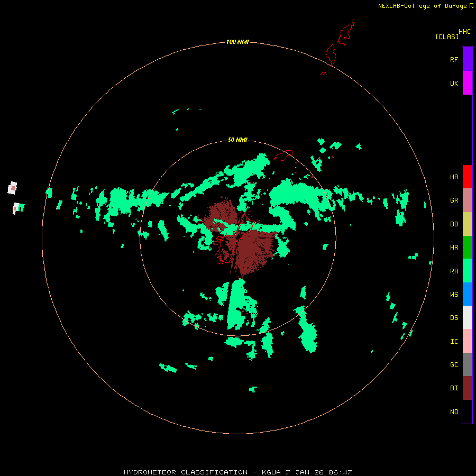Click the WS blue color swatch
Screen dimensions: 476x476
tap(467, 294)
